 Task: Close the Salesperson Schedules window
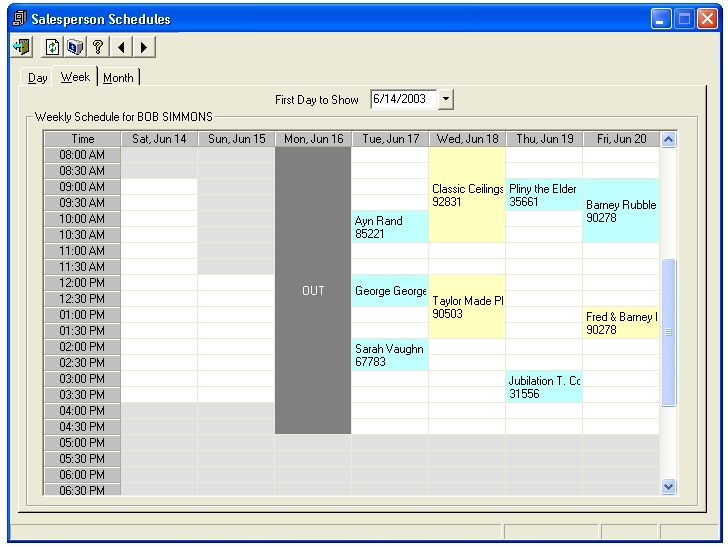(707, 19)
